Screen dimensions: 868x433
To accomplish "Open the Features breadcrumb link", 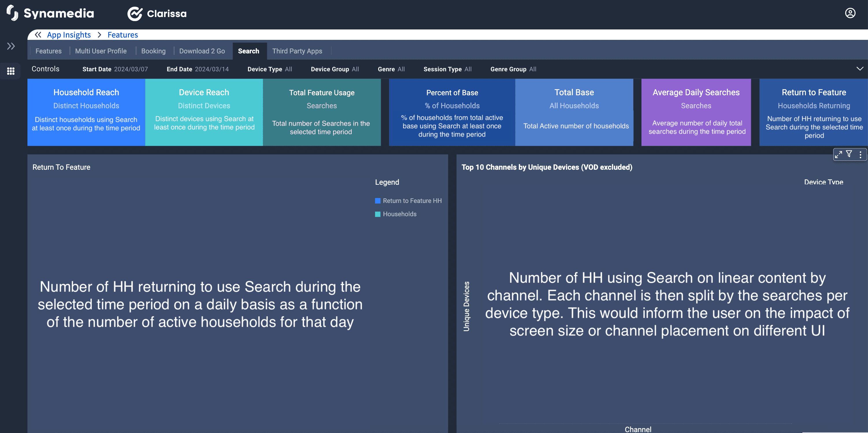I will pyautogui.click(x=123, y=35).
